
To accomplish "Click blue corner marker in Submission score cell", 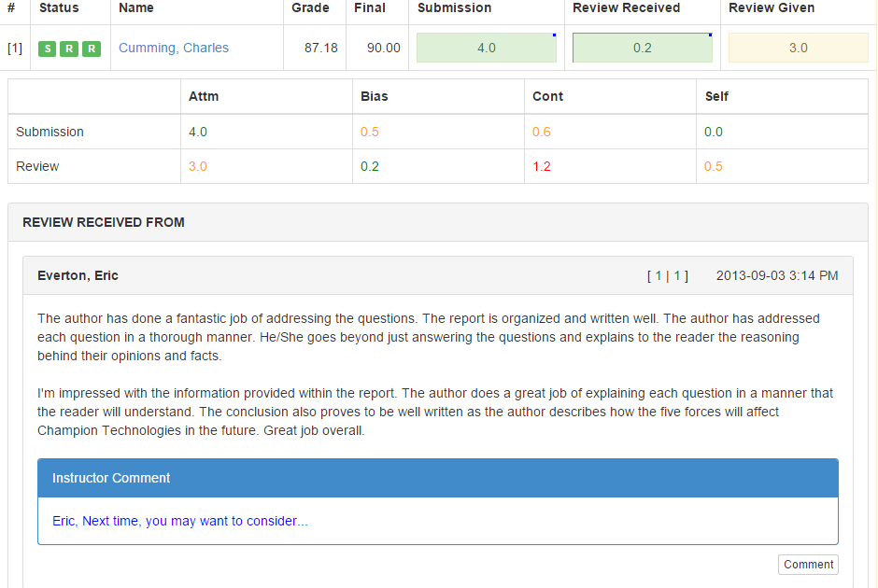I will 554,35.
